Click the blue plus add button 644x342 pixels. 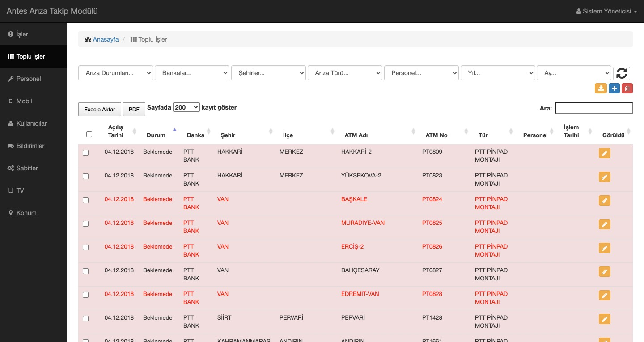[x=614, y=89]
